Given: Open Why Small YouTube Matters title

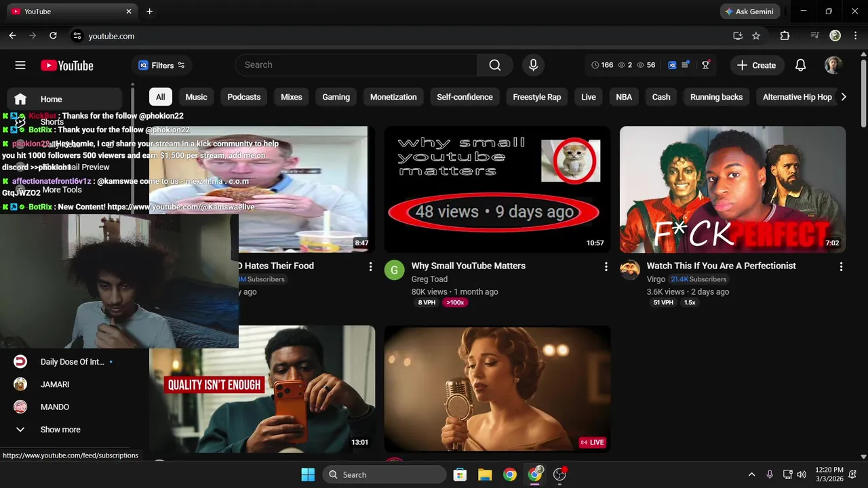Looking at the screenshot, I should (469, 266).
